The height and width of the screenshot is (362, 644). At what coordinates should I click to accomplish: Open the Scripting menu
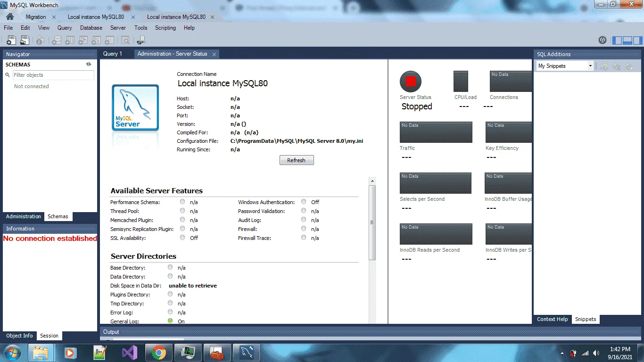[x=165, y=28]
